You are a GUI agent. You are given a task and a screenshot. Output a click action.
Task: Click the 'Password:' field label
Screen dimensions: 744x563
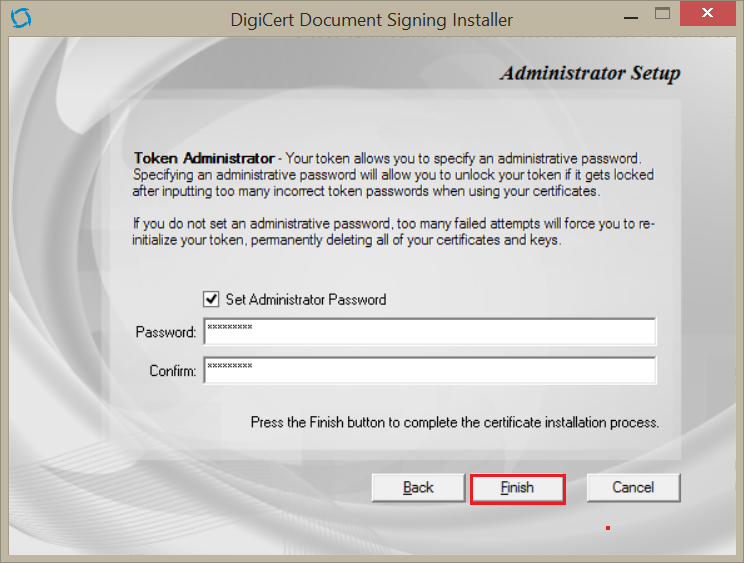point(166,332)
